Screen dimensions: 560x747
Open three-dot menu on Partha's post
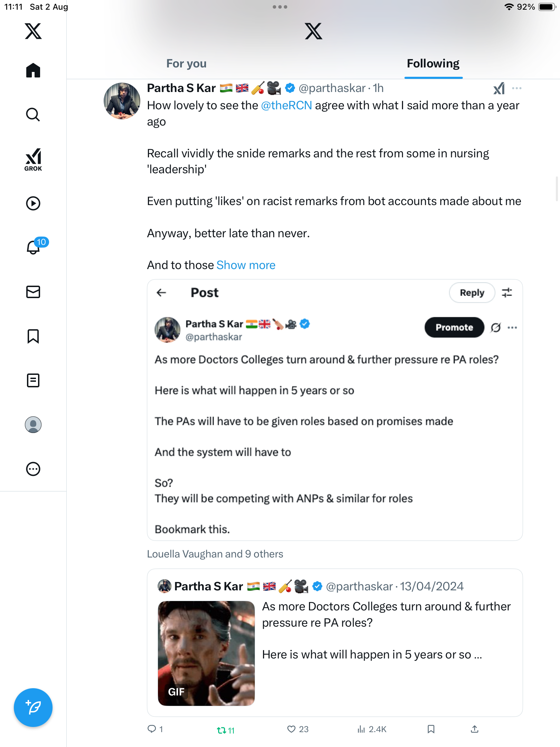(x=517, y=88)
